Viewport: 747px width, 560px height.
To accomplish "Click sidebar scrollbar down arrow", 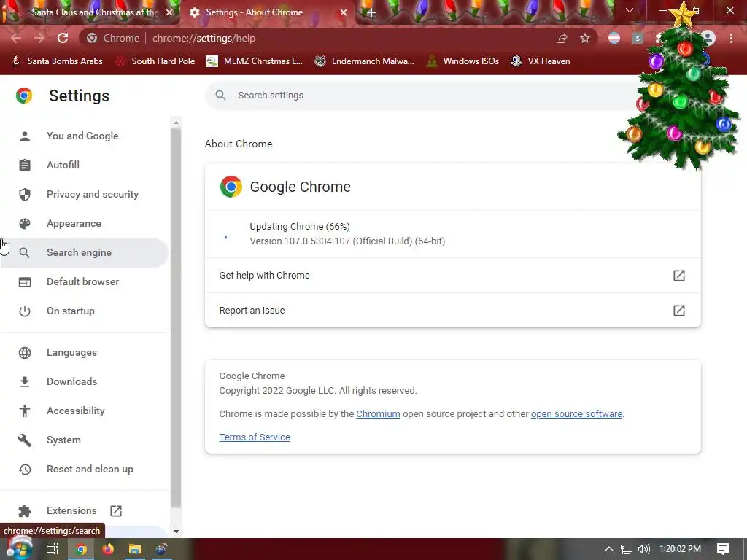I will coord(176,531).
